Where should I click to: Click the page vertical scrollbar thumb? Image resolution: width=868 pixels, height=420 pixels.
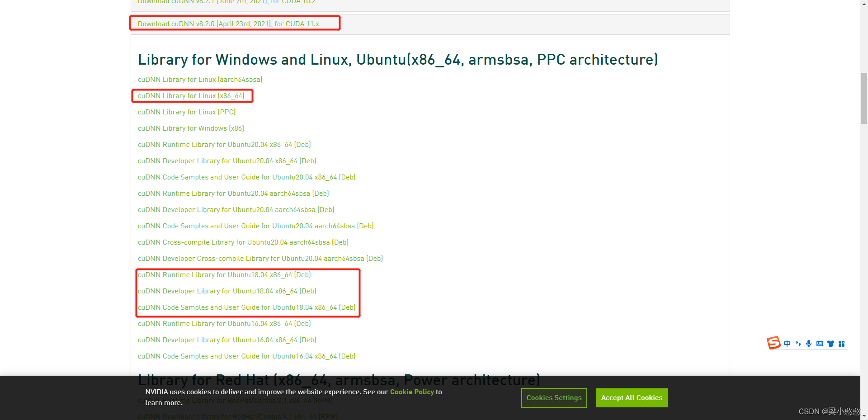(864, 98)
